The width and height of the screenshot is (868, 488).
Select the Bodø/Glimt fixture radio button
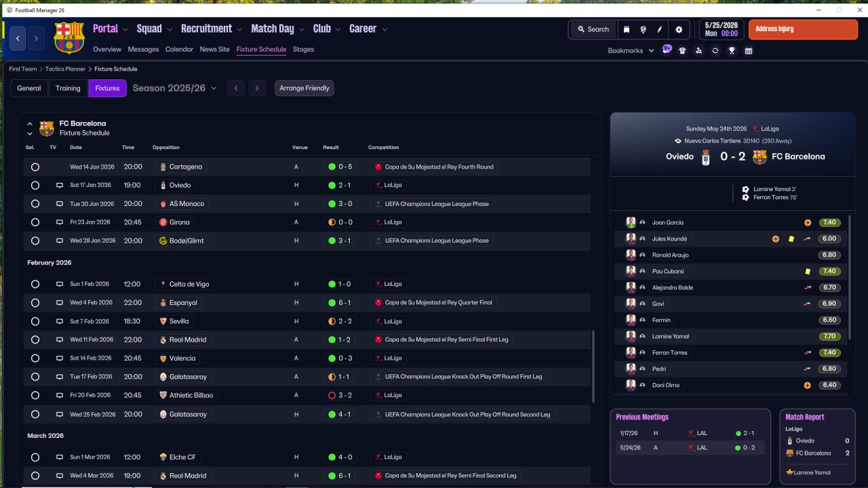pyautogui.click(x=35, y=241)
